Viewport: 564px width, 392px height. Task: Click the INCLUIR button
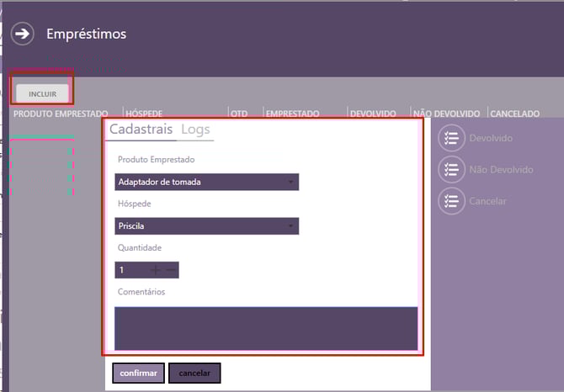coord(42,93)
